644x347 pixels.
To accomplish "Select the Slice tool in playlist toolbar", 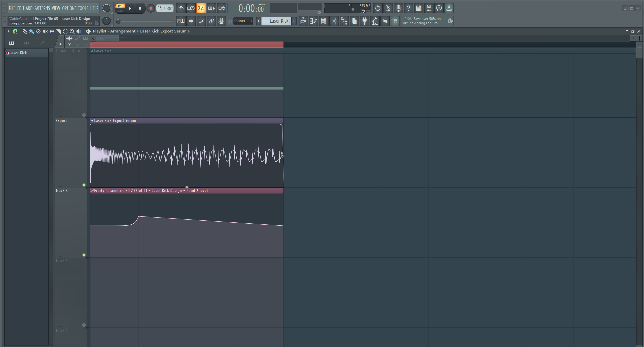I will [58, 31].
